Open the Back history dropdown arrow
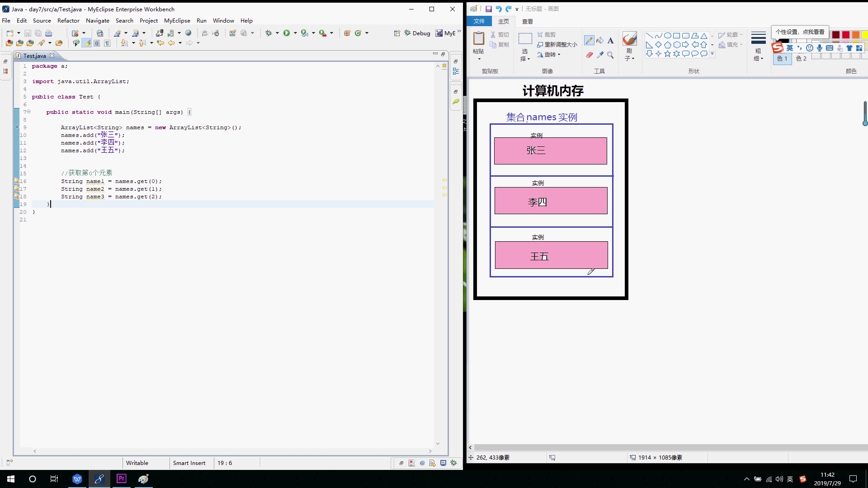This screenshot has width=868, height=488. 180,43
